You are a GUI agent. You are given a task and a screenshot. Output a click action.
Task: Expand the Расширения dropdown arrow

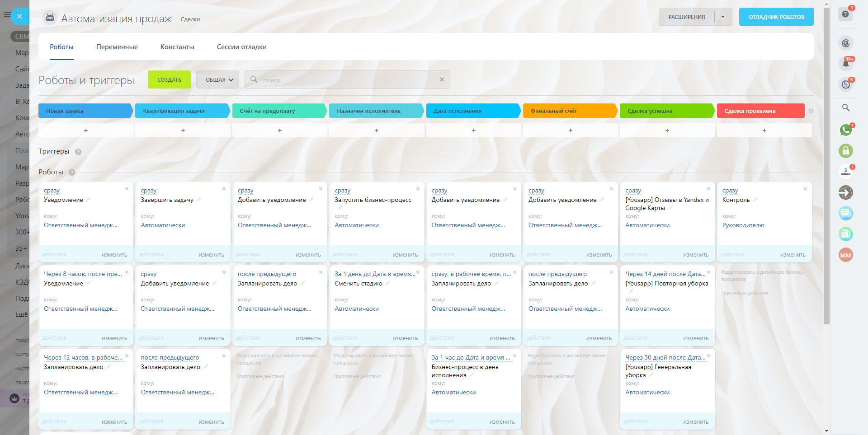(x=723, y=17)
